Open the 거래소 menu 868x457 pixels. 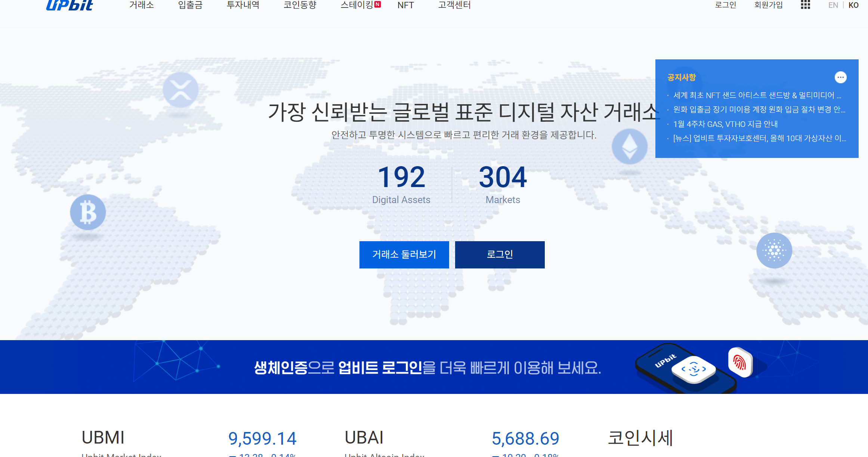click(x=141, y=5)
